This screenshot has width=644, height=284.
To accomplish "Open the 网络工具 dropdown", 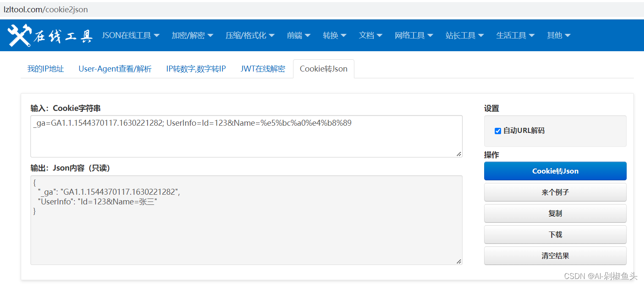I will coord(414,35).
